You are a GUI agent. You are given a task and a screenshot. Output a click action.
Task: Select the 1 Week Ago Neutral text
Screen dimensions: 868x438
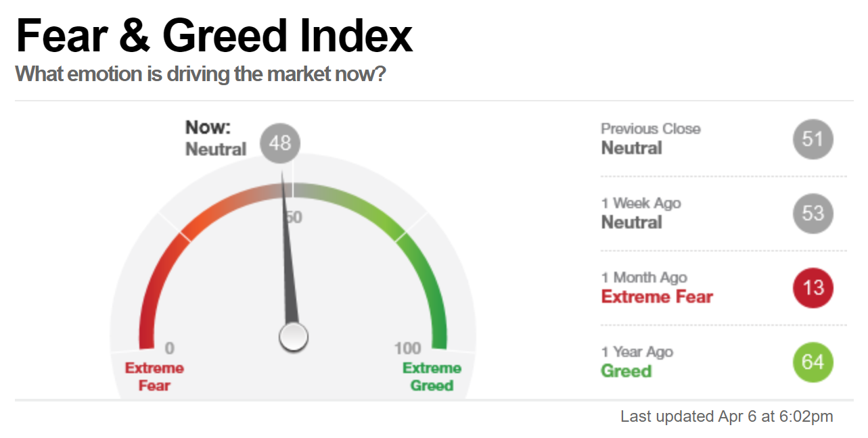[x=641, y=213]
